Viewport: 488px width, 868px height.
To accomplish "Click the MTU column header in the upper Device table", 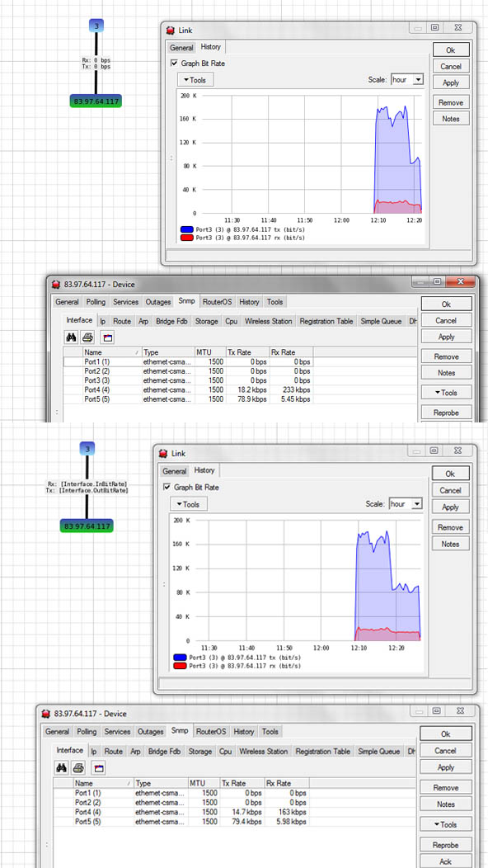I will tap(210, 352).
